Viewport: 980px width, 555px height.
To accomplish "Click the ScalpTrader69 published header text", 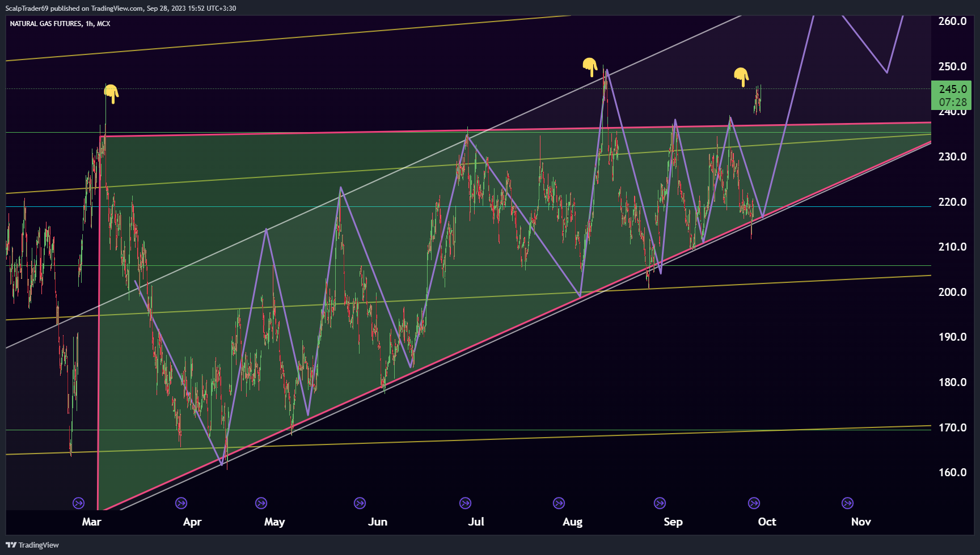I will (x=121, y=9).
